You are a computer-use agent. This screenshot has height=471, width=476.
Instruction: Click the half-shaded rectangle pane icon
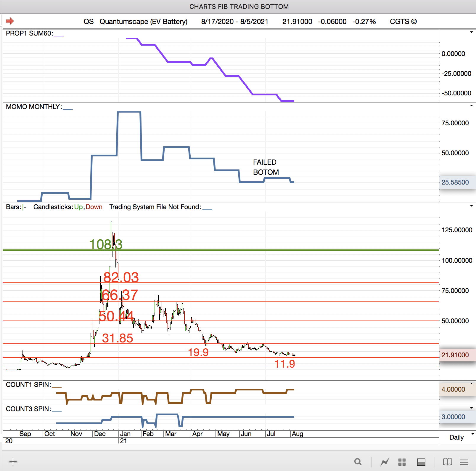click(x=421, y=462)
